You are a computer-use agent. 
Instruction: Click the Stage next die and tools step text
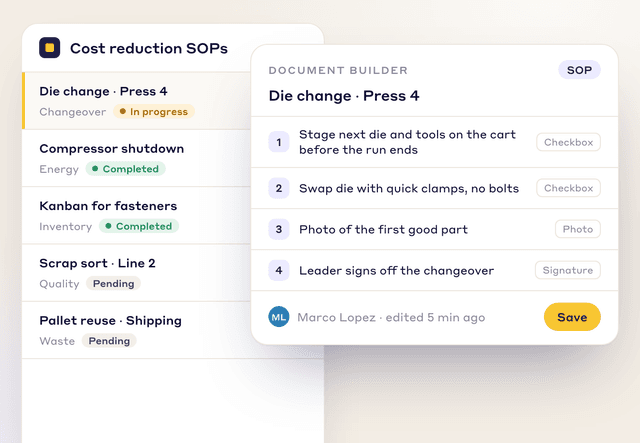pos(407,142)
